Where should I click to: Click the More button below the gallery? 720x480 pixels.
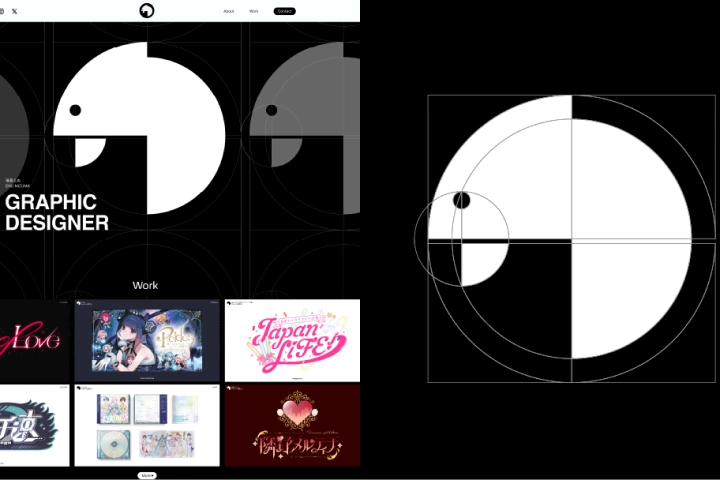[147, 475]
